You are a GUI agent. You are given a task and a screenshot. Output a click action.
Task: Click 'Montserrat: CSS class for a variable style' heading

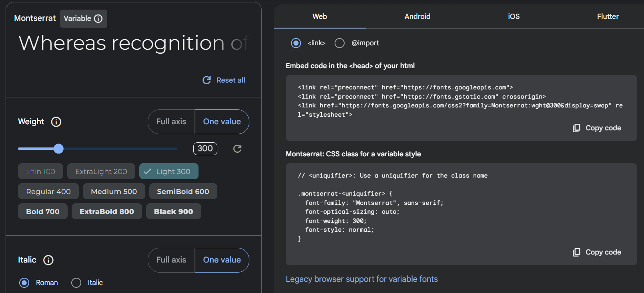(x=353, y=154)
